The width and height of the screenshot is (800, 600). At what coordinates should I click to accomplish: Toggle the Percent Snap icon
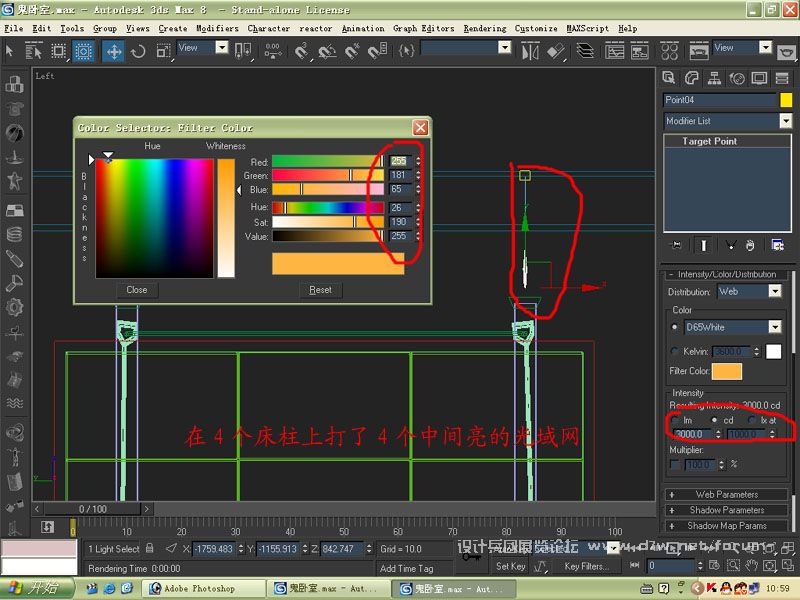coord(352,51)
